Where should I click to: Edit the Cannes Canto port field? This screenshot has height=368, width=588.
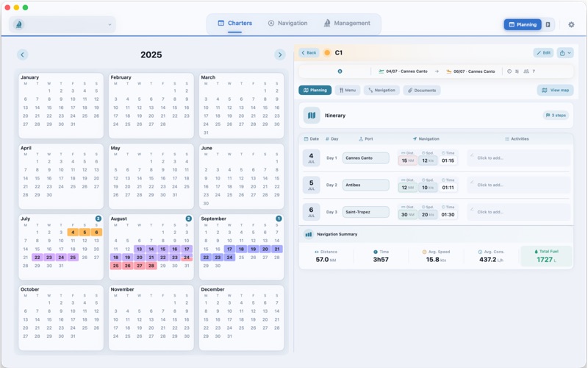click(x=365, y=158)
